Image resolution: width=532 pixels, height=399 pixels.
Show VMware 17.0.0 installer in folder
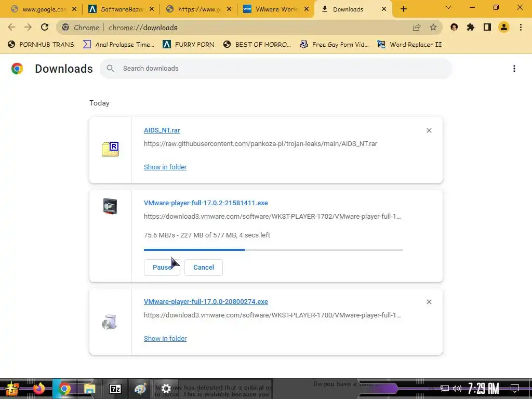tap(165, 338)
